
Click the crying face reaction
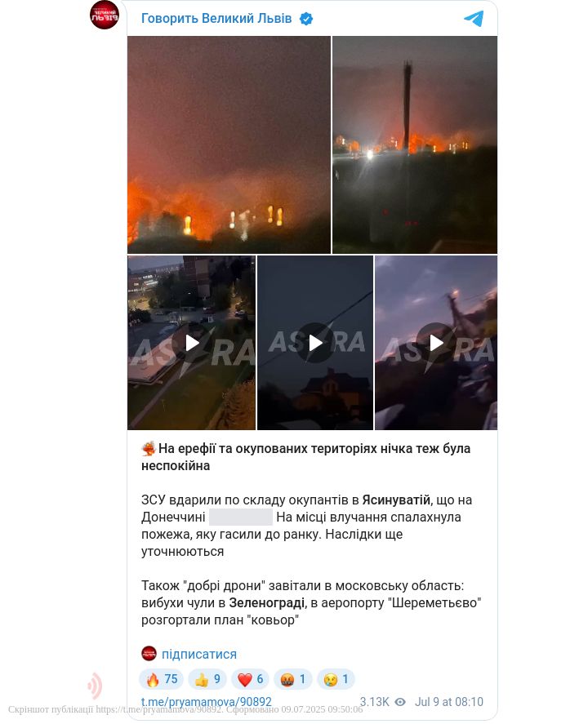(x=336, y=679)
